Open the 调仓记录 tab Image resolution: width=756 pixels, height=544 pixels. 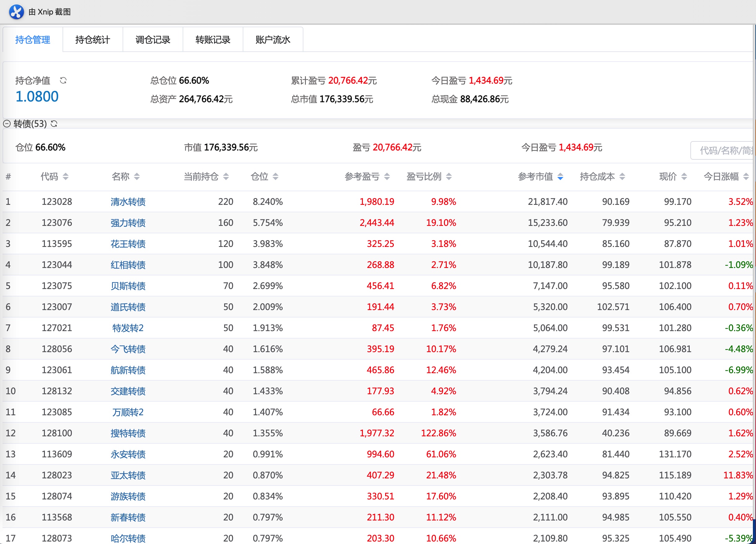[153, 40]
